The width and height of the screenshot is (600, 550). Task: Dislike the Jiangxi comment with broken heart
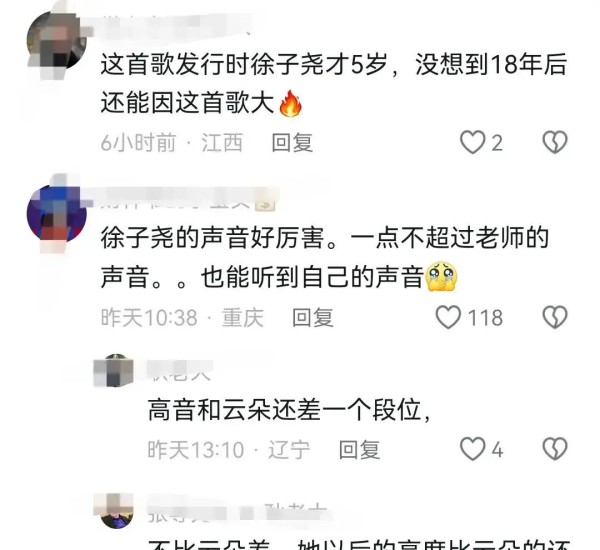point(555,142)
